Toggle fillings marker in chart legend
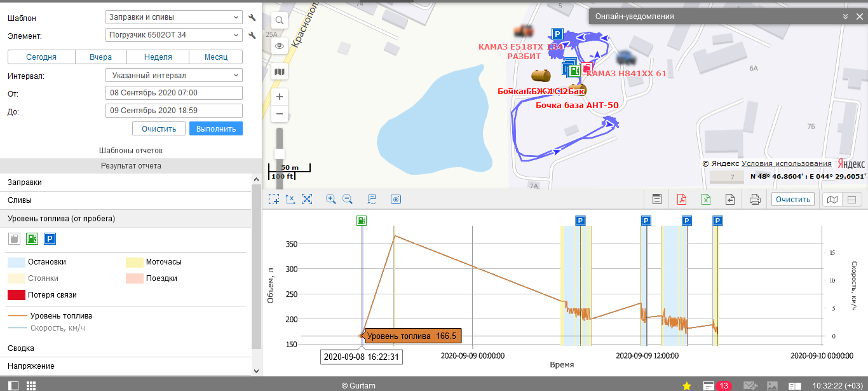This screenshot has height=391, width=868. [32, 239]
